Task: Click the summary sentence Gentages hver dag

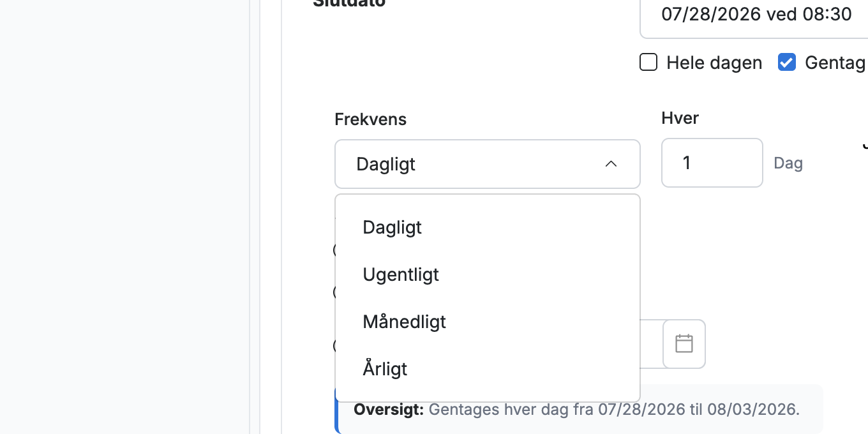Action: click(614, 410)
